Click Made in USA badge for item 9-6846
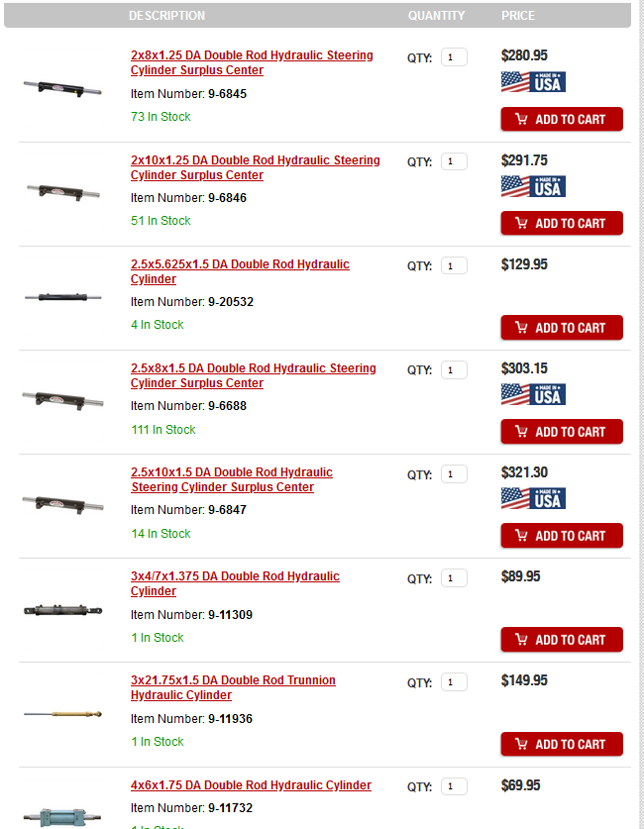The width and height of the screenshot is (644, 829). tap(533, 186)
